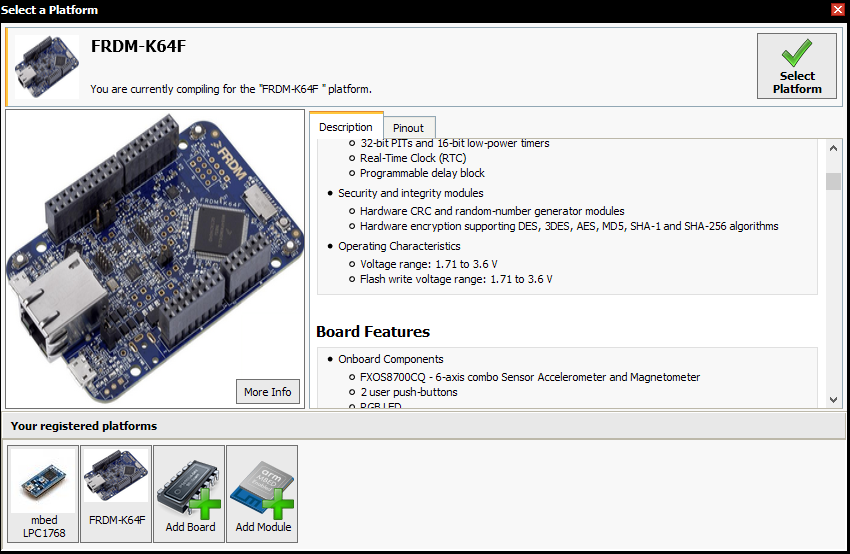This screenshot has width=850, height=554.
Task: Click the 'Real-Time Clock (RTC)' line
Action: [413, 158]
